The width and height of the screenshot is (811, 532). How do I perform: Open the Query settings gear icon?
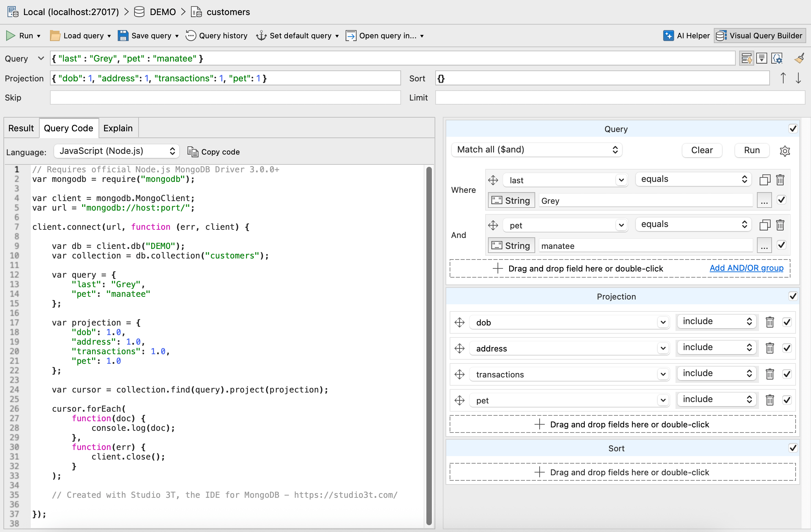coord(785,150)
